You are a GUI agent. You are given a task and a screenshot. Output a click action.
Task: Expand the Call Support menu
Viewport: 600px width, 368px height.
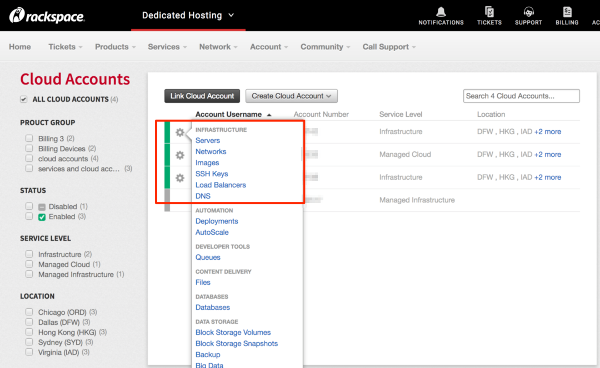coord(389,47)
